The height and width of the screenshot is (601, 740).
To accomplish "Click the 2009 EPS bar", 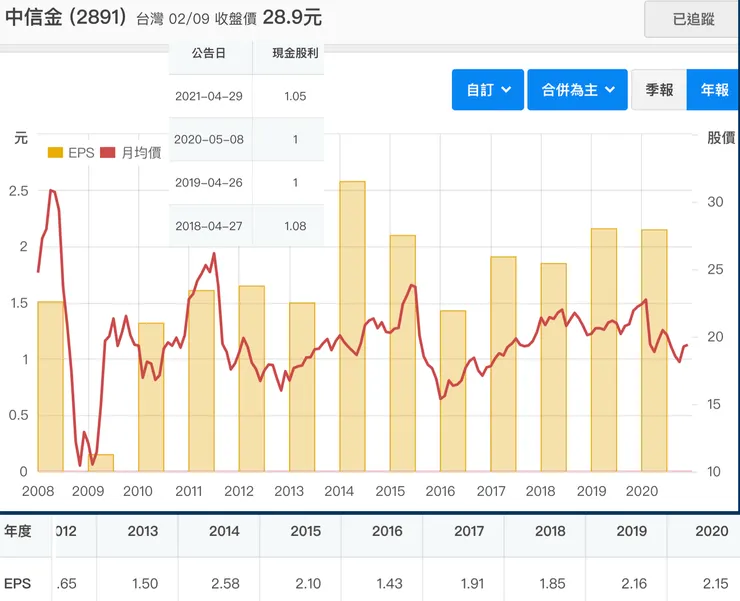I will [101, 463].
